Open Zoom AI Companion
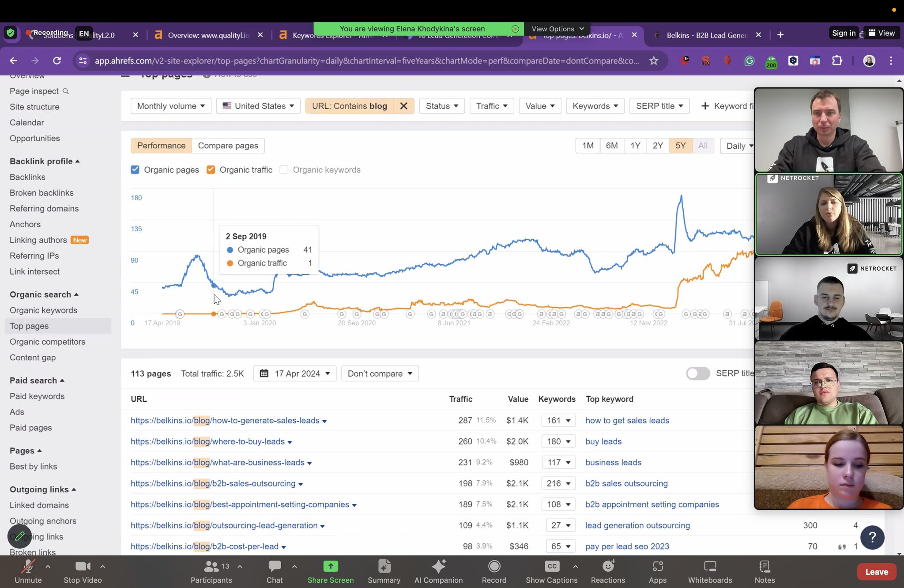This screenshot has height=588, width=904. (438, 566)
